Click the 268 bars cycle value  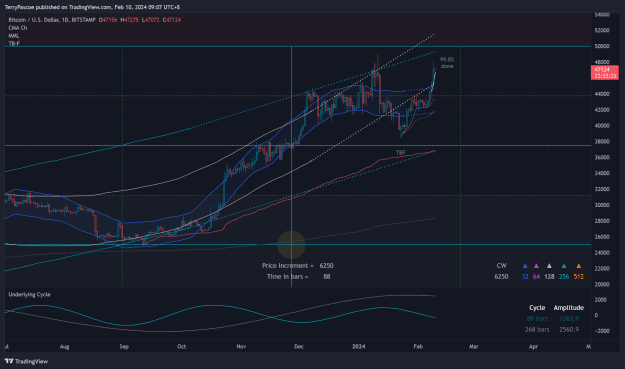pyautogui.click(x=537, y=330)
